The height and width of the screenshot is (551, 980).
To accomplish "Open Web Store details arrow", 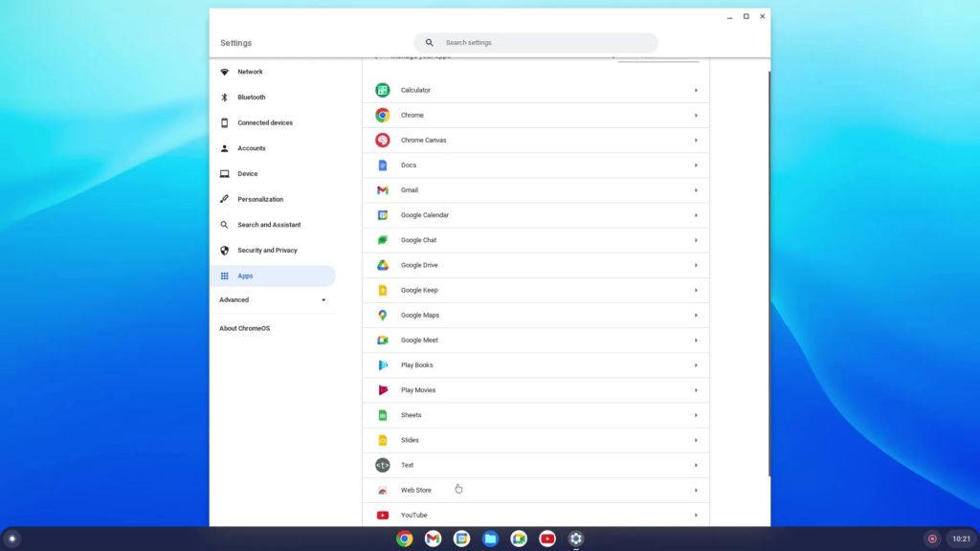I will point(696,491).
